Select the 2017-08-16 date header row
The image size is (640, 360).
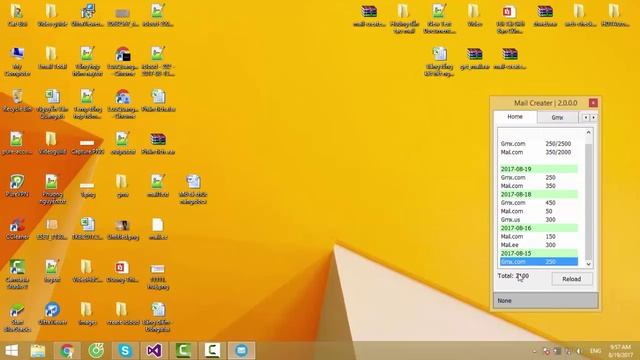[x=539, y=228]
